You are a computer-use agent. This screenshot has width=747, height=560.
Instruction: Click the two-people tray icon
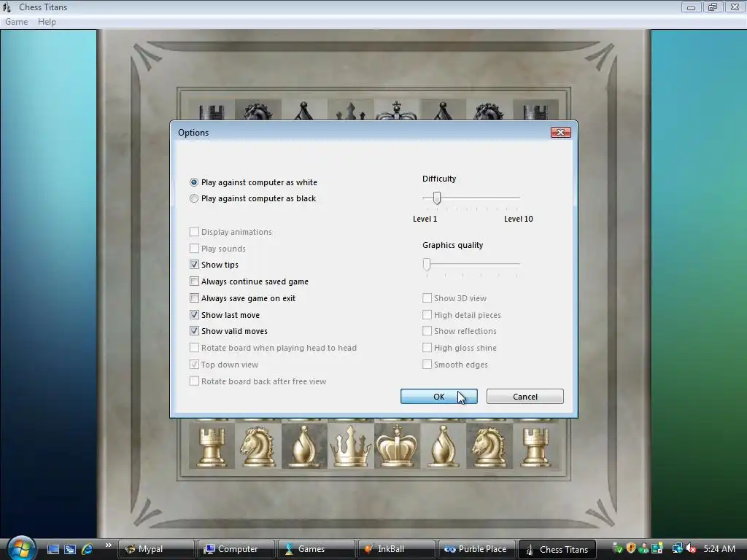(644, 548)
